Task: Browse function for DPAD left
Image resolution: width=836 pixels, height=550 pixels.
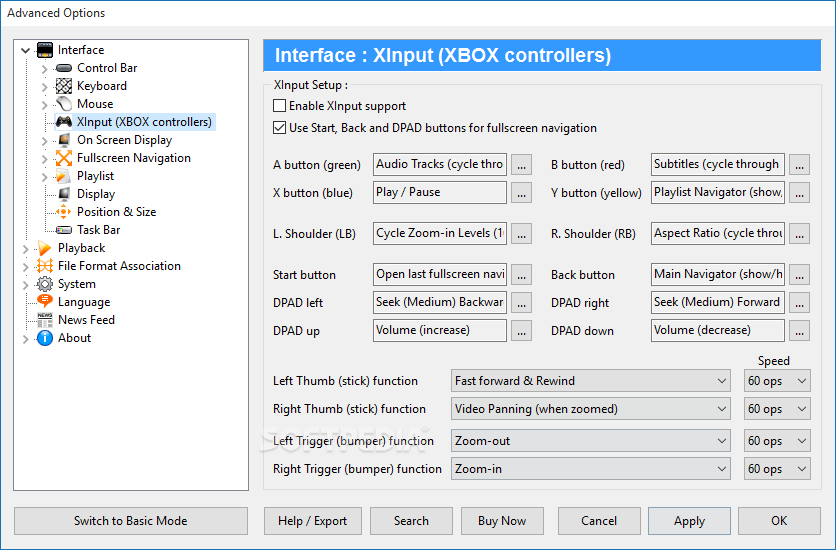Action: [521, 303]
